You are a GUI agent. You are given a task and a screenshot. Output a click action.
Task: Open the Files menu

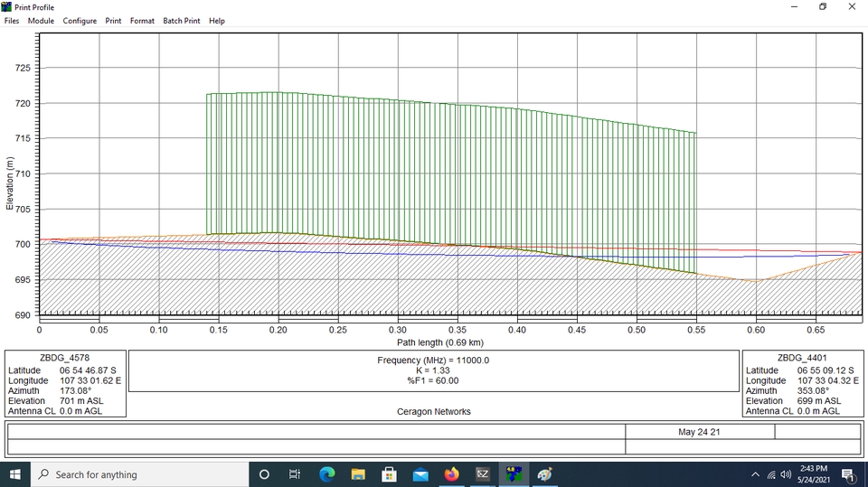coord(12,21)
